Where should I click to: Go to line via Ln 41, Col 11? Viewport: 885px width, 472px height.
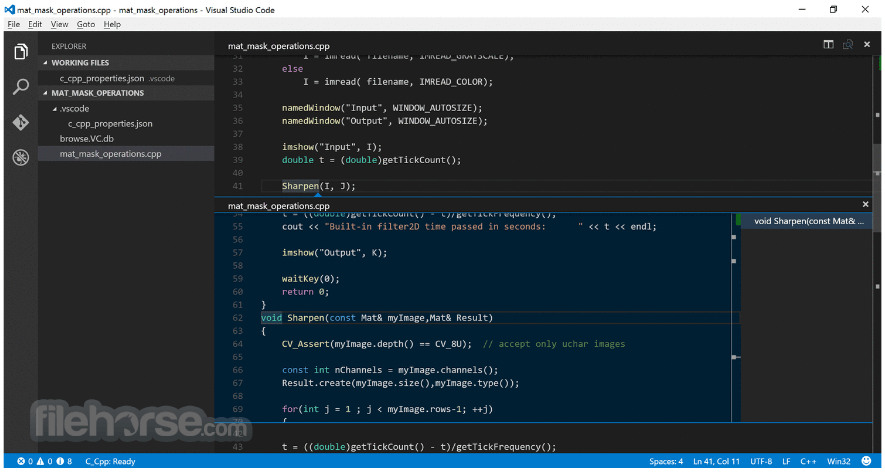716,461
